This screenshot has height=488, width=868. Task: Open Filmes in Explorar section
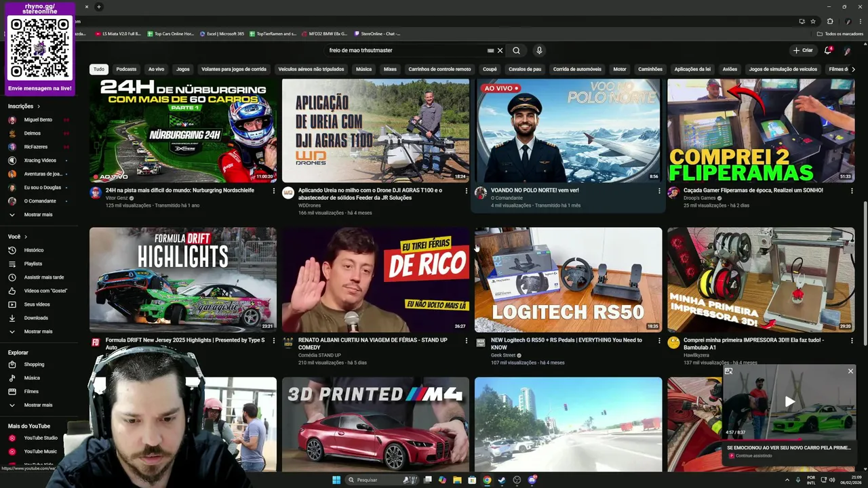pos(31,391)
